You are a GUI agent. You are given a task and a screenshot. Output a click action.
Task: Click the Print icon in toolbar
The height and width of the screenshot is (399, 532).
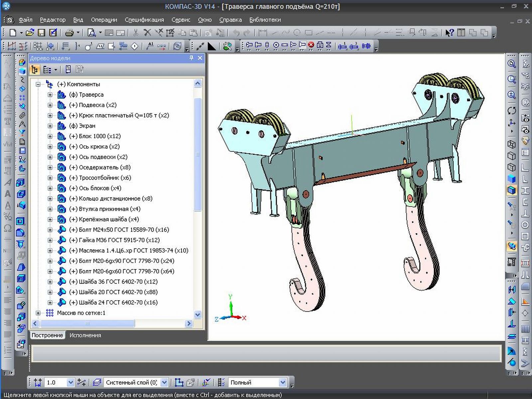69,33
